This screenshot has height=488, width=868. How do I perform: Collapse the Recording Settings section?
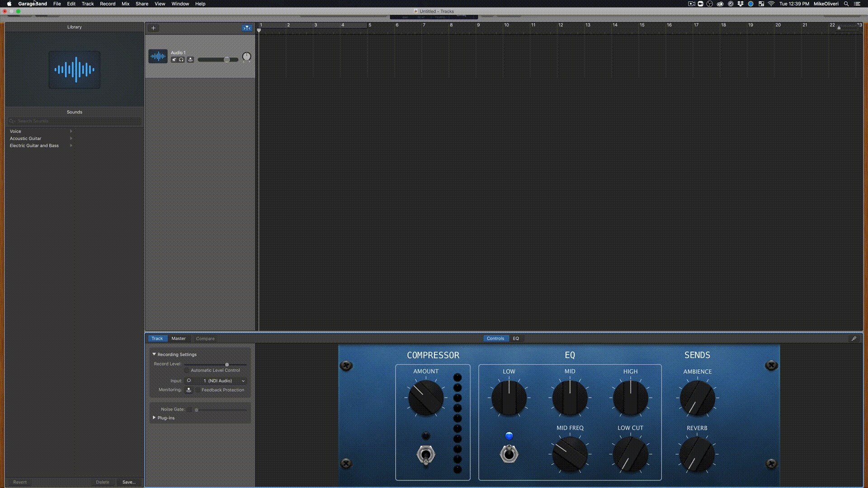point(154,354)
